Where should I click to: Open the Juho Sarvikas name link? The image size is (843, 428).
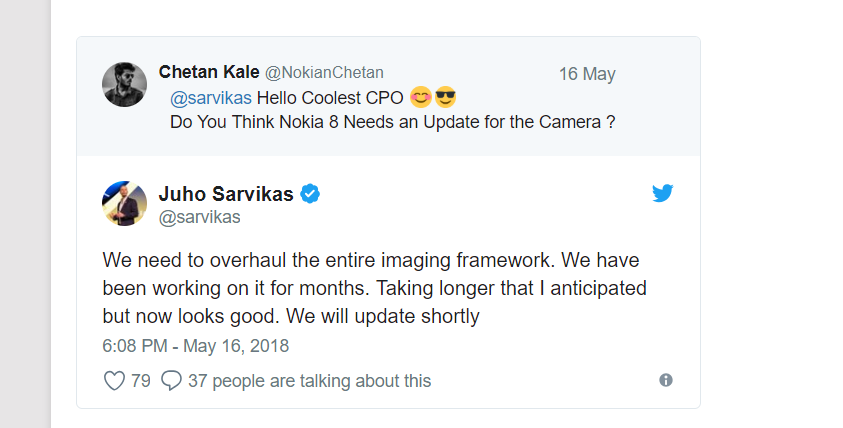(x=226, y=194)
